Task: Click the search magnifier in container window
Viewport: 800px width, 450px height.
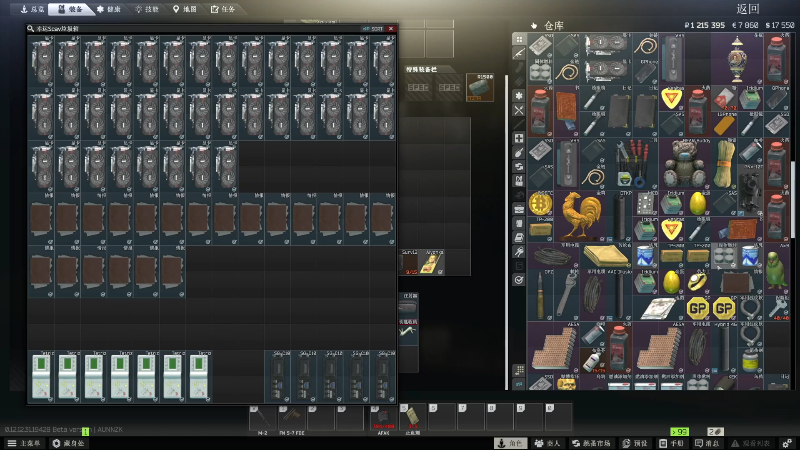Action: click(x=31, y=29)
